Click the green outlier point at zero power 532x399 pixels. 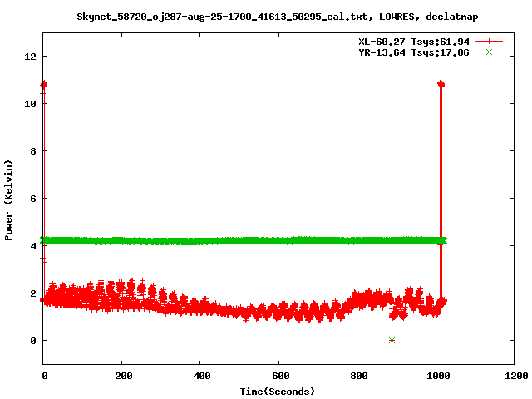click(392, 340)
